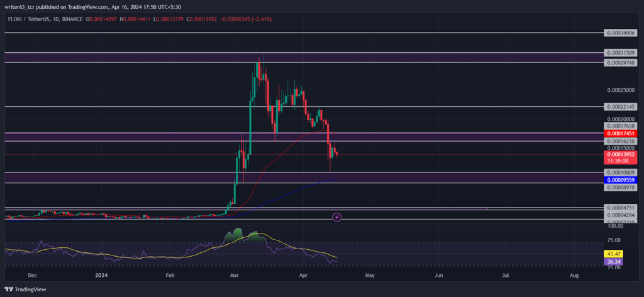The image size is (644, 297).
Task: Select the 0.00016230 price level label
Action: [620, 141]
